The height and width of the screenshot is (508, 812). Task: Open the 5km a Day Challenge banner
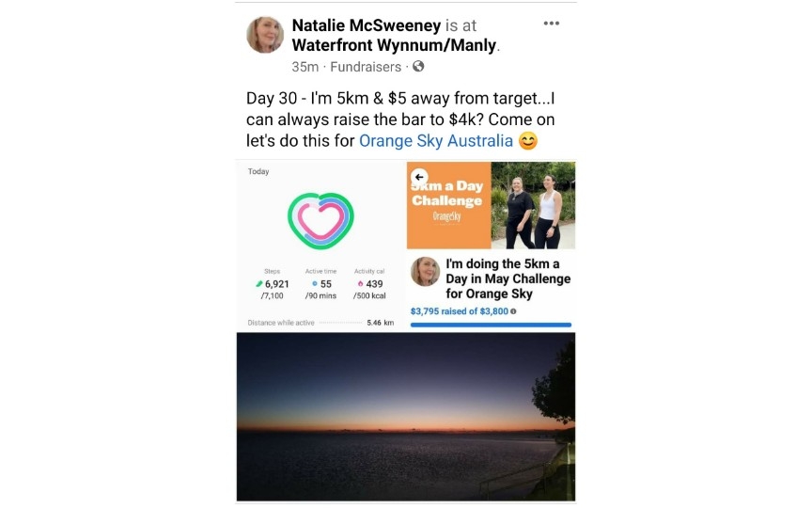[x=449, y=205]
